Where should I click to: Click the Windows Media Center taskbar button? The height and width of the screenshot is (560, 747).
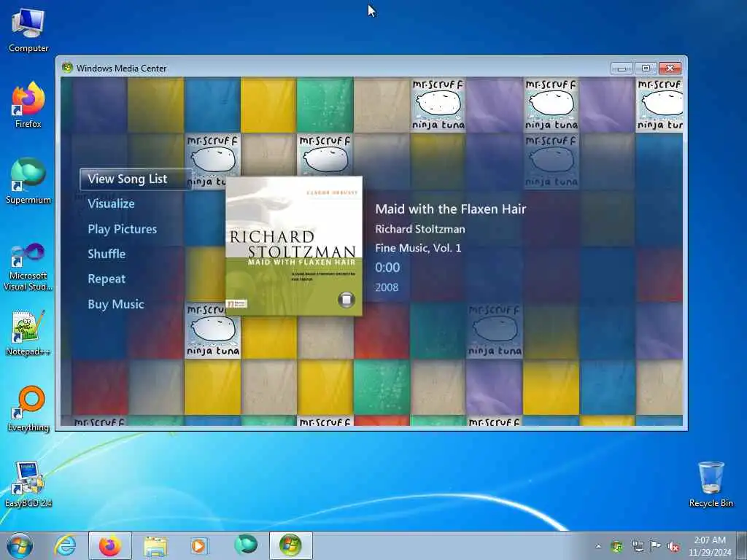(x=290, y=545)
